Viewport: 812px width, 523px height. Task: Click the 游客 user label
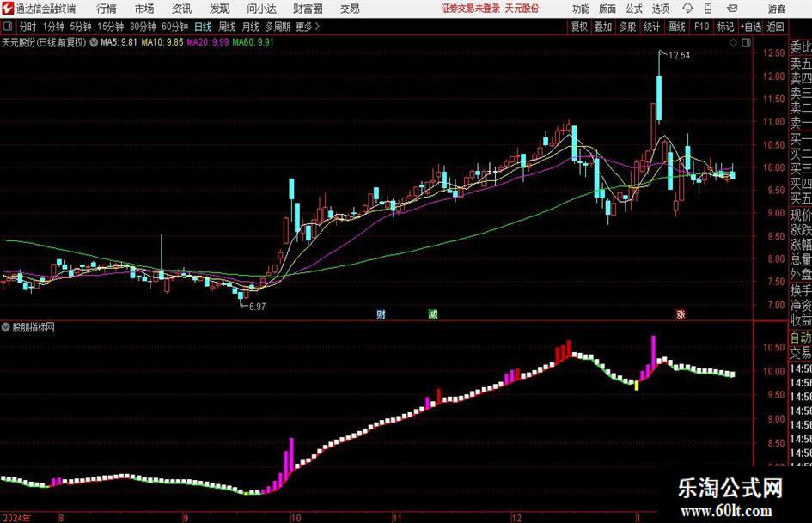(x=776, y=9)
